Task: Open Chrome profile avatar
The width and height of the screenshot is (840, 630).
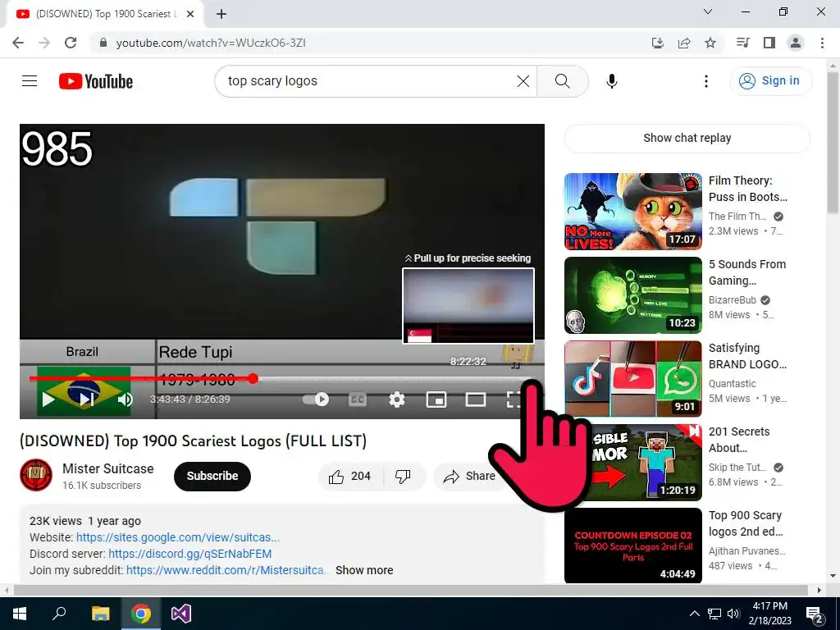Action: 796,43
